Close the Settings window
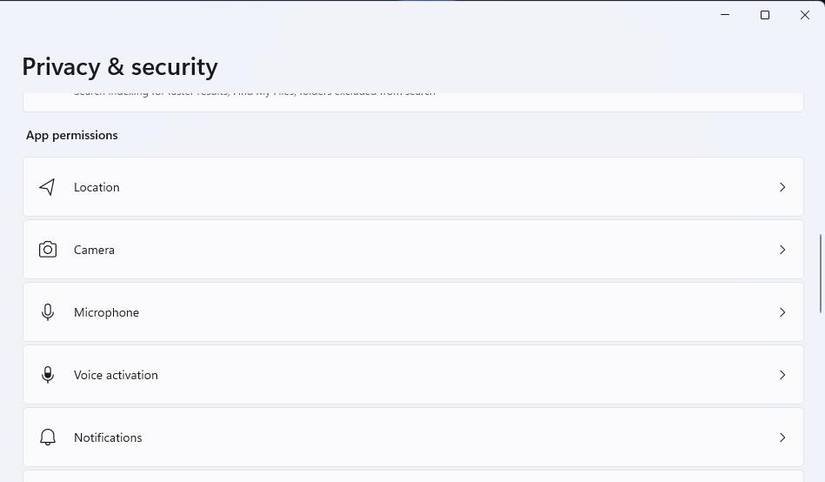Screen dimensions: 825x482 point(805,15)
